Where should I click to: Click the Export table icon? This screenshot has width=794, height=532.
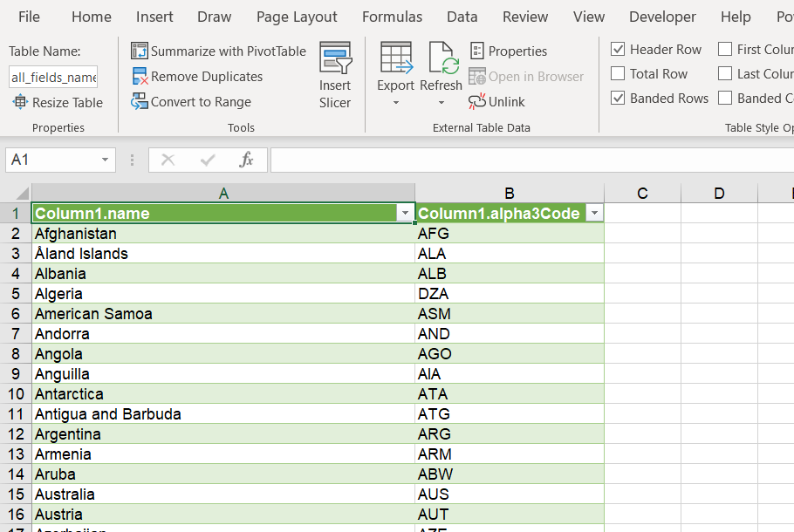[395, 58]
